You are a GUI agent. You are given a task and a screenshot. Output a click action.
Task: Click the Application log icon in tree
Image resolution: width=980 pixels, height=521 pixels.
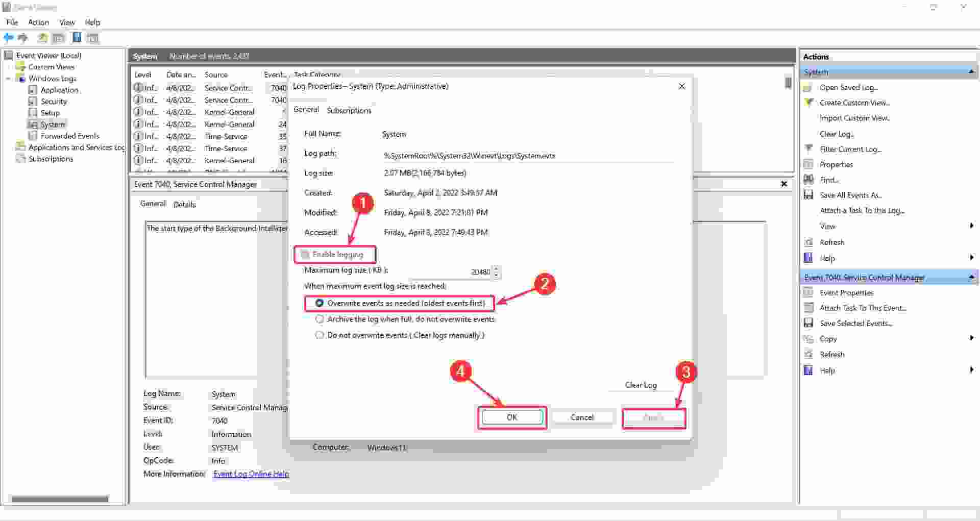[33, 90]
